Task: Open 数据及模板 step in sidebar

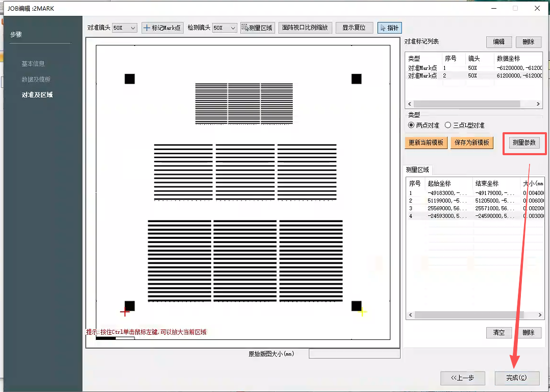Action: coord(36,80)
